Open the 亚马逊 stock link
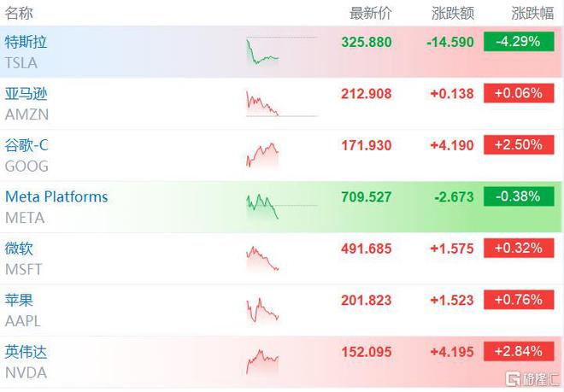 [x=26, y=94]
